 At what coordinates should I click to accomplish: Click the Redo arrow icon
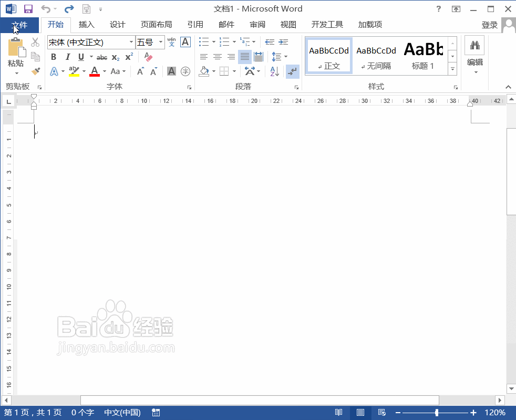tap(69, 9)
